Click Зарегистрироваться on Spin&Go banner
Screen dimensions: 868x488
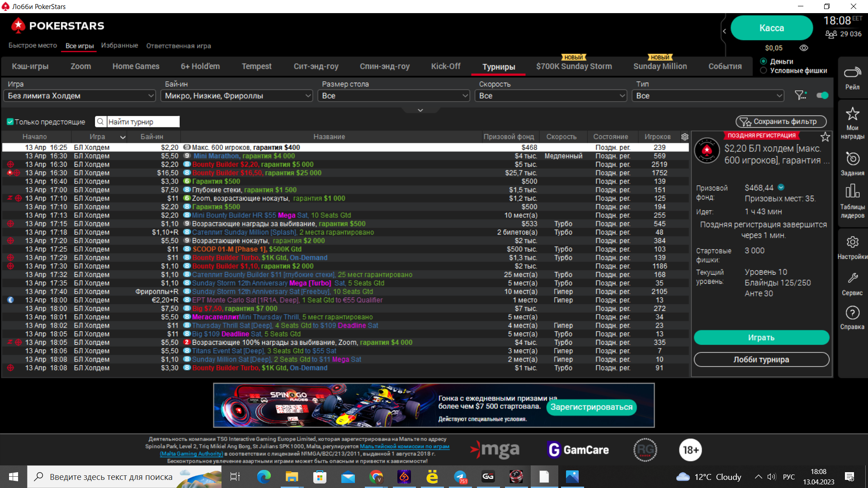coord(591,407)
